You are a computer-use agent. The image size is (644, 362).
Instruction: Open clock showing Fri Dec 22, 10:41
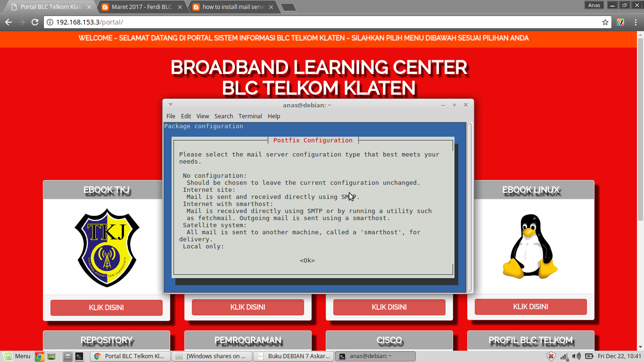pyautogui.click(x=619, y=356)
